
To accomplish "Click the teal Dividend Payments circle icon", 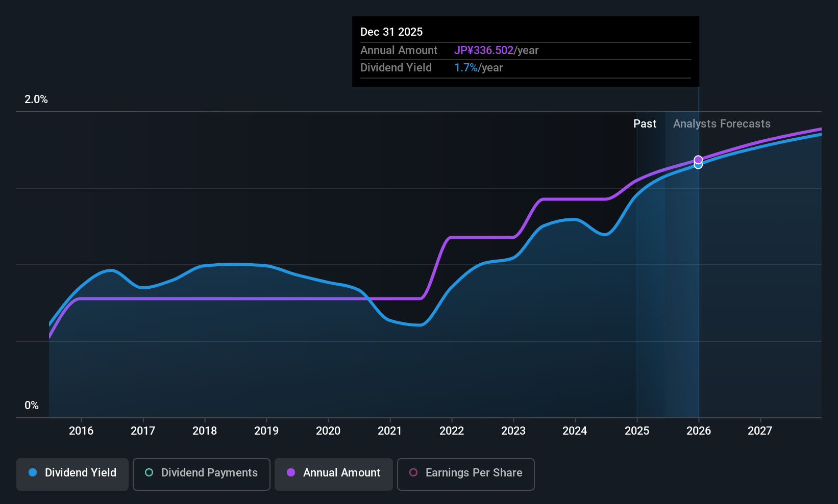I will (x=149, y=472).
